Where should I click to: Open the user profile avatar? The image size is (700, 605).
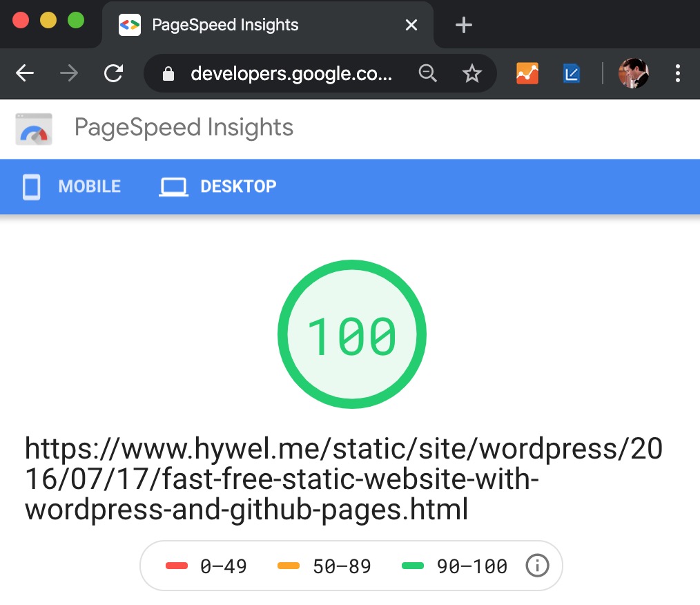(x=633, y=73)
